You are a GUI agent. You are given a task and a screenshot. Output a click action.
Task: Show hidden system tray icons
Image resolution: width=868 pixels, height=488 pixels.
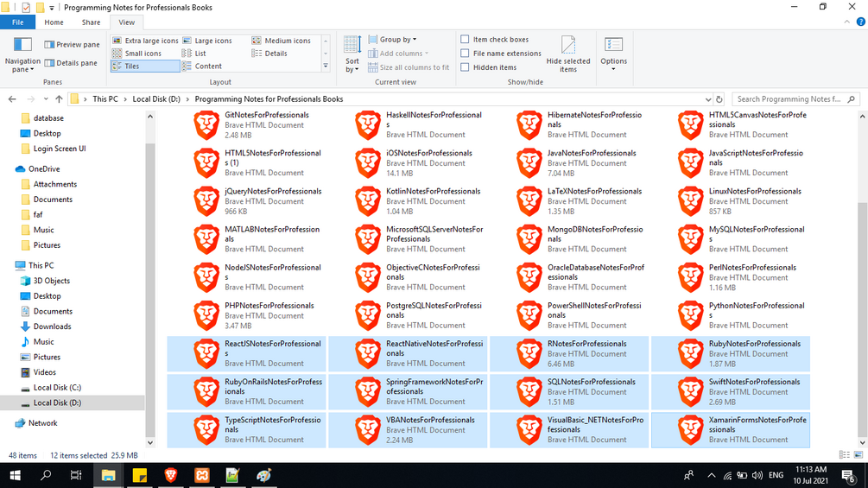pyautogui.click(x=712, y=475)
